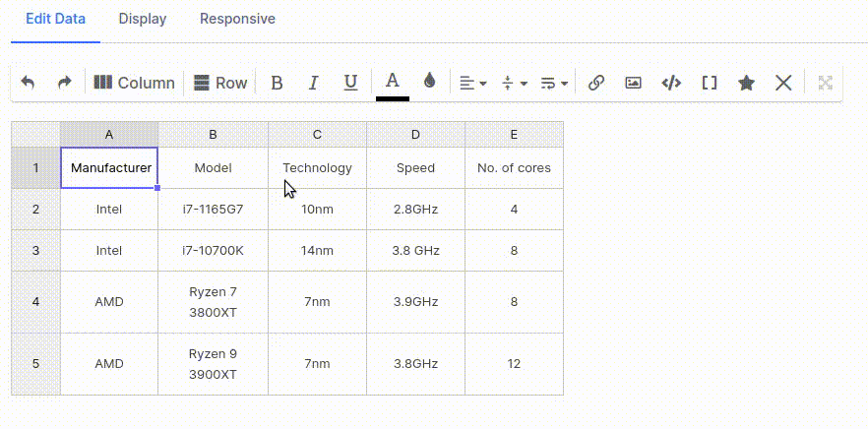This screenshot has height=429, width=868.
Task: Select the 7nm cell in row 5
Action: (x=317, y=364)
